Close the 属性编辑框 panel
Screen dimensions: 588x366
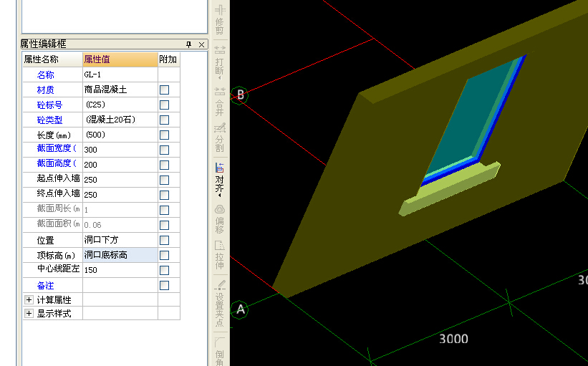201,44
